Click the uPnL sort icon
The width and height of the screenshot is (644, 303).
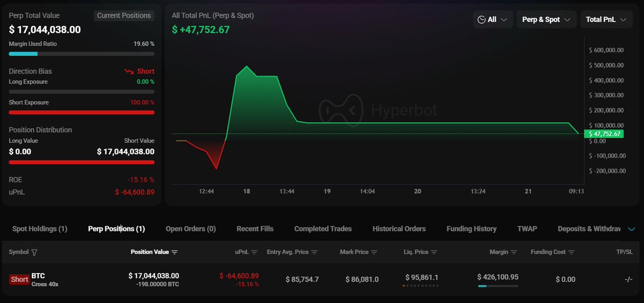coord(255,252)
